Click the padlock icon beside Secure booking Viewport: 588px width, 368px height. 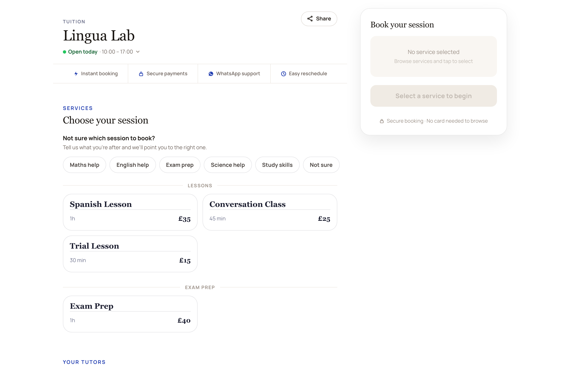point(382,121)
